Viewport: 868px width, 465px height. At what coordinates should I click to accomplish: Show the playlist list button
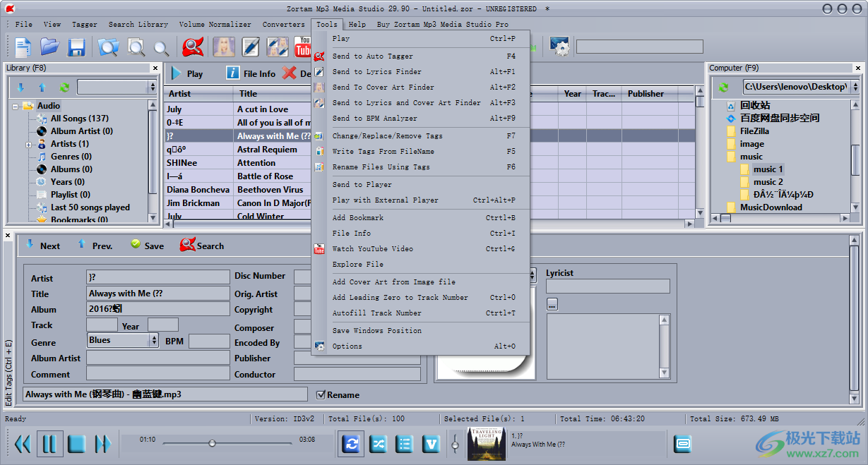pyautogui.click(x=405, y=443)
